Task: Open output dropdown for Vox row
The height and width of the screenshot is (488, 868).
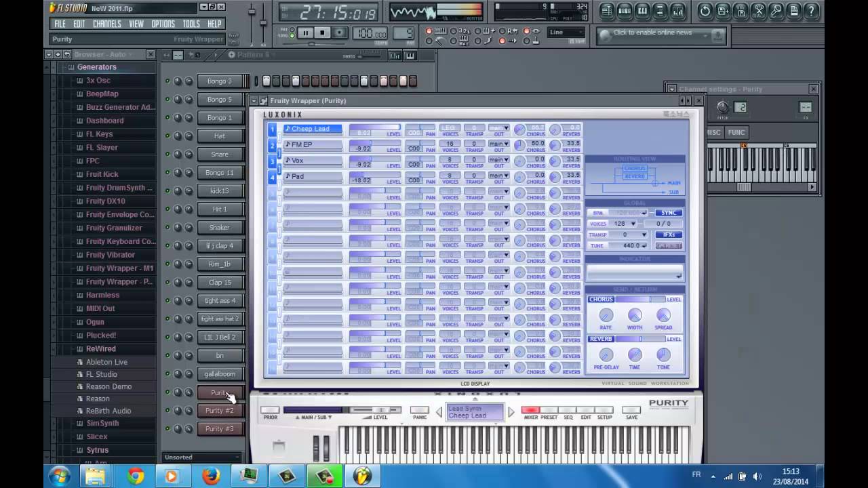Action: [x=498, y=159]
